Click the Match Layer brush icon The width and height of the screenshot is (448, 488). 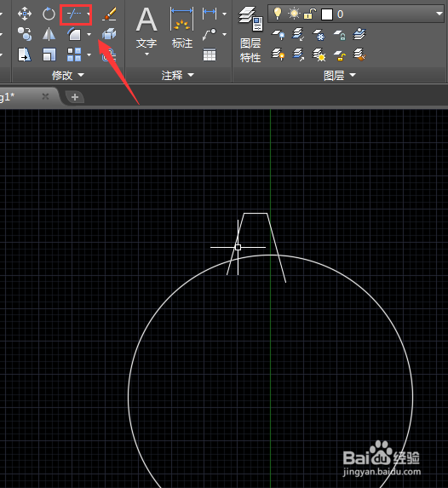pyautogui.click(x=359, y=55)
